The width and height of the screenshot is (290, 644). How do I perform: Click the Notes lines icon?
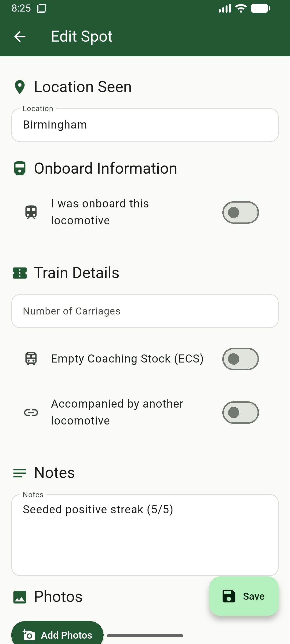20,473
